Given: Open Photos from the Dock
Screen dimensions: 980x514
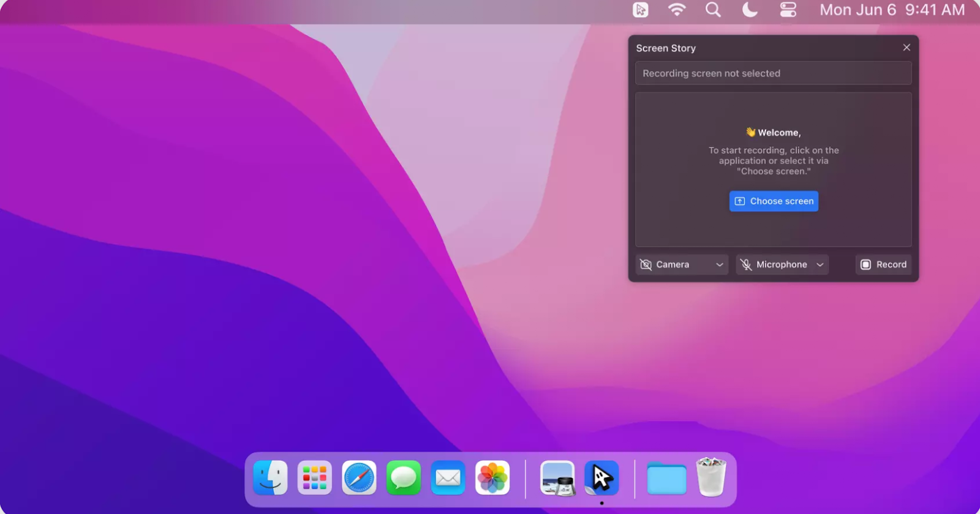Looking at the screenshot, I should [x=492, y=478].
